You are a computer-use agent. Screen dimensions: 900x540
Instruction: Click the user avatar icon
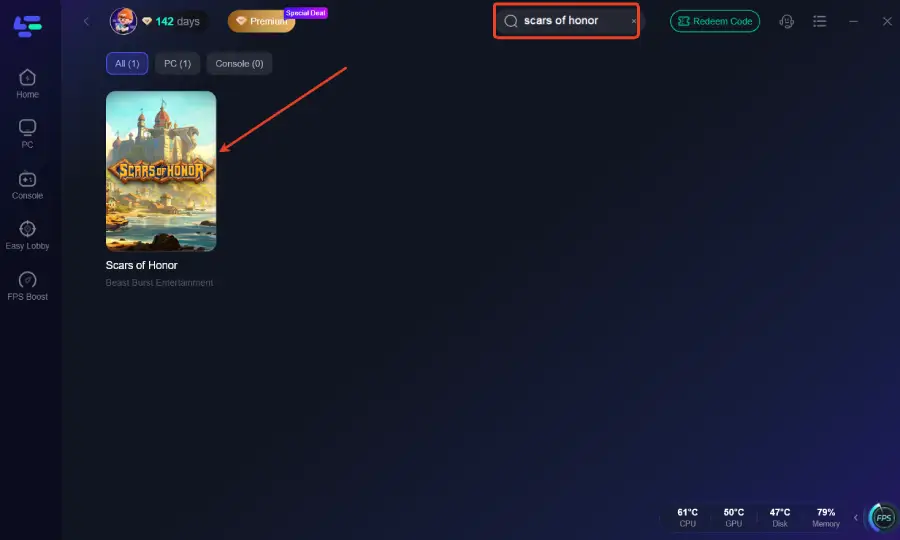[123, 21]
